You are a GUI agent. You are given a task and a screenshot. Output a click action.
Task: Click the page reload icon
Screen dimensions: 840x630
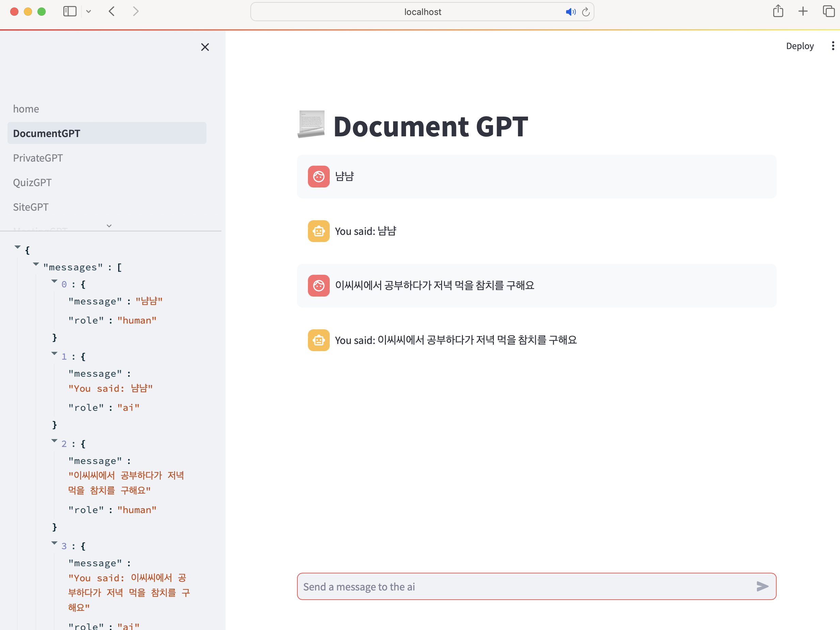pos(586,12)
